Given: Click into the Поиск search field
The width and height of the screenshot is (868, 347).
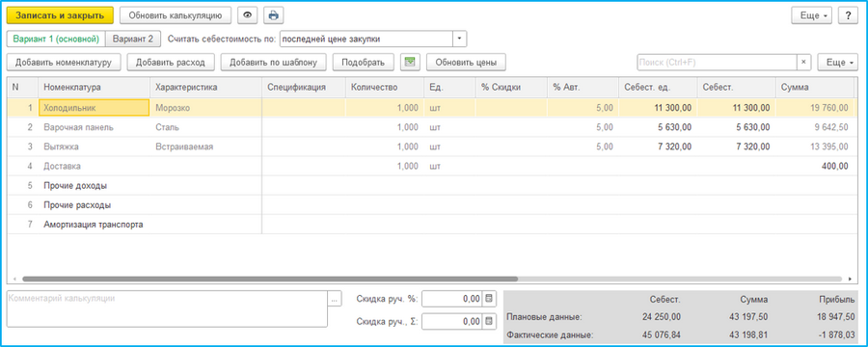Looking at the screenshot, I should click(x=717, y=63).
